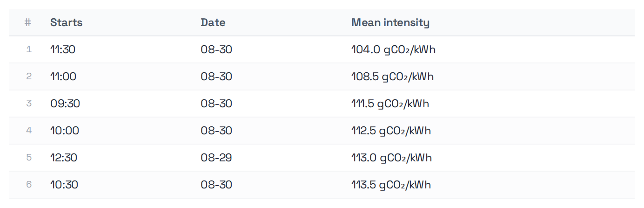
Task: Click the 104.0 gCO₂/kWh intensity value
Action: coord(393,49)
